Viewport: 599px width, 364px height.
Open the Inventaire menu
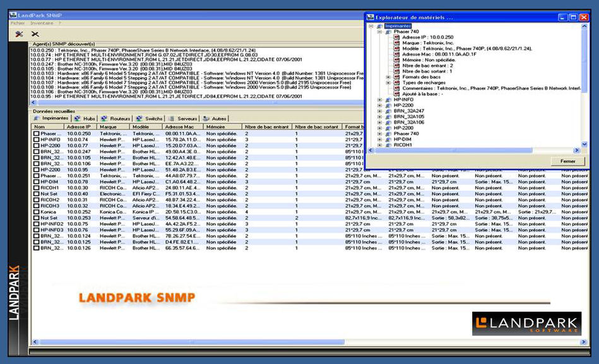click(42, 23)
